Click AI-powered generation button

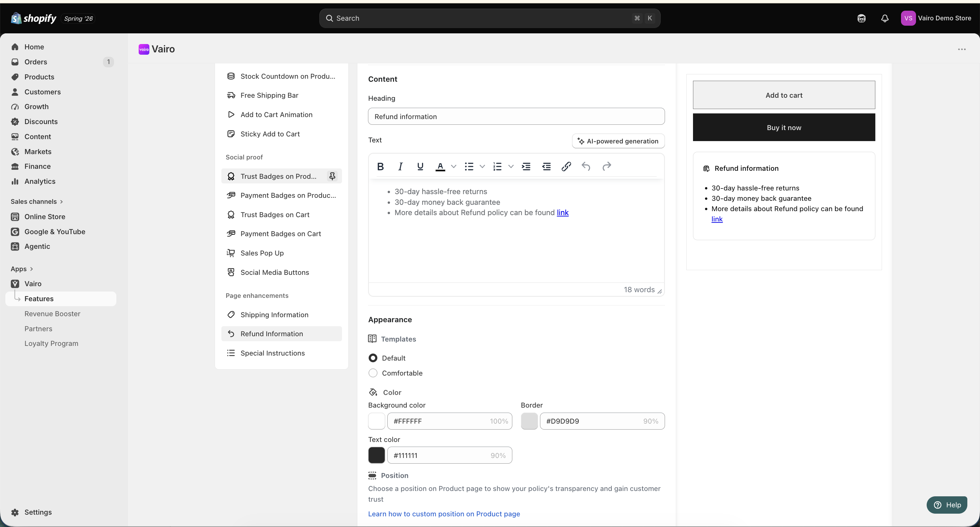pyautogui.click(x=618, y=141)
